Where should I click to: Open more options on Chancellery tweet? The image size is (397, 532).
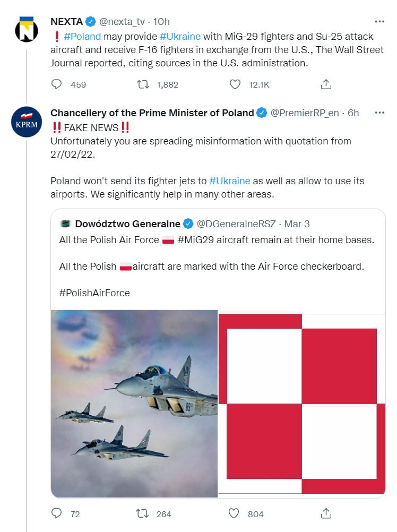click(379, 113)
